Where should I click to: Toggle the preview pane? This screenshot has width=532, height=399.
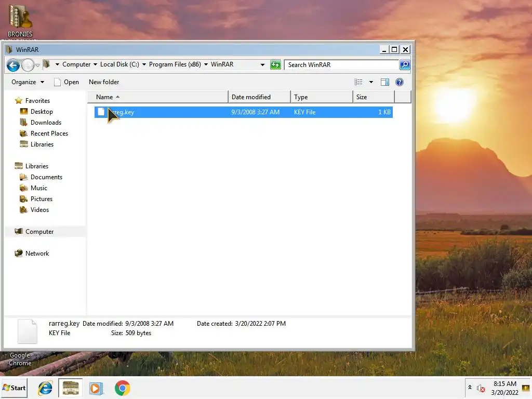click(x=385, y=82)
